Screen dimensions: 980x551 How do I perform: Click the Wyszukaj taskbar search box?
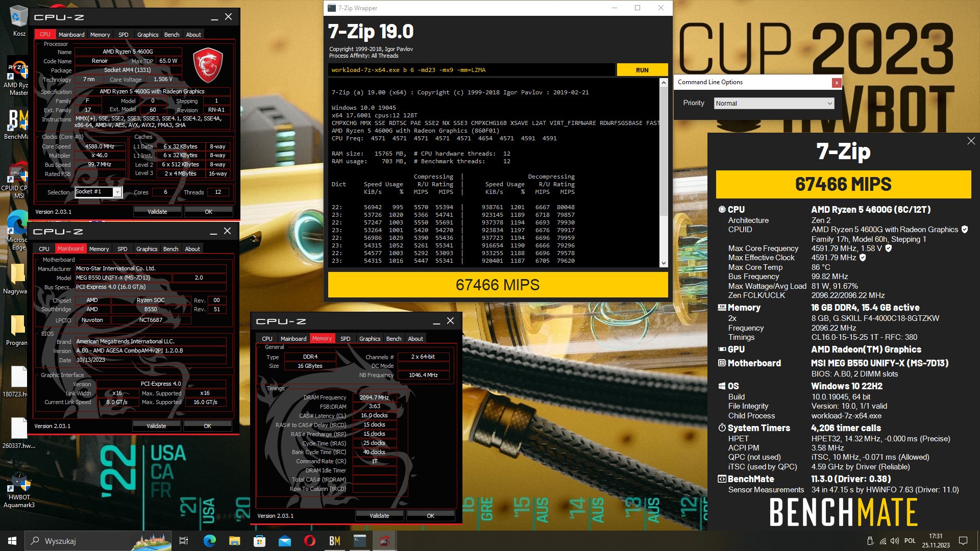98,541
